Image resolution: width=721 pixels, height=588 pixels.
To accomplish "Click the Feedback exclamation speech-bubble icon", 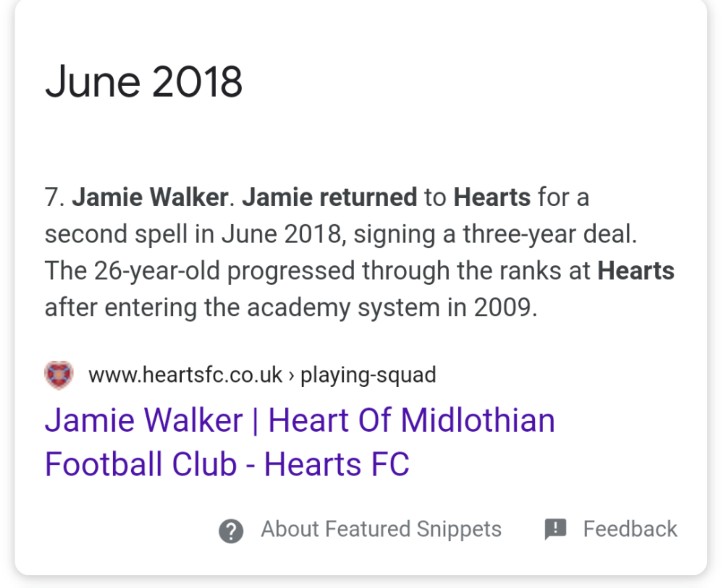I will (x=555, y=529).
